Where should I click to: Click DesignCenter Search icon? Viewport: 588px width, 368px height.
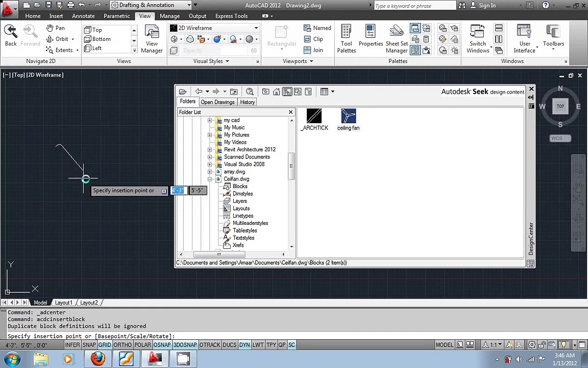[x=250, y=91]
